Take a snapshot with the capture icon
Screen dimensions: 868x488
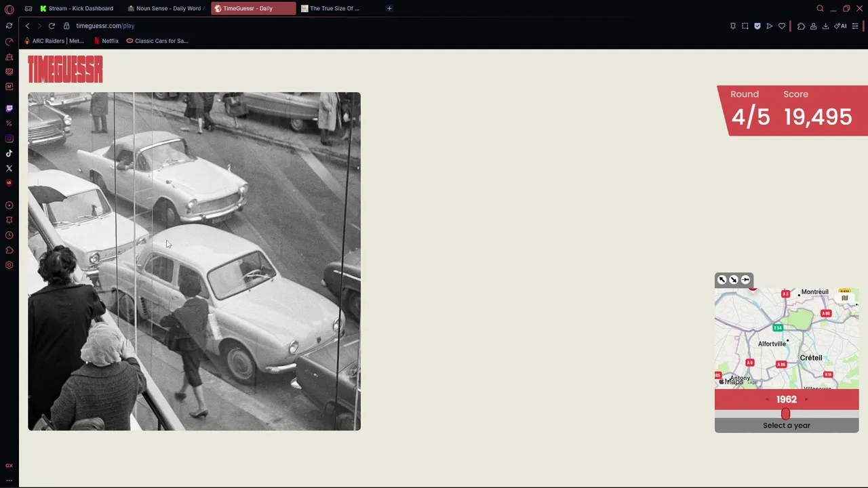coord(745,26)
